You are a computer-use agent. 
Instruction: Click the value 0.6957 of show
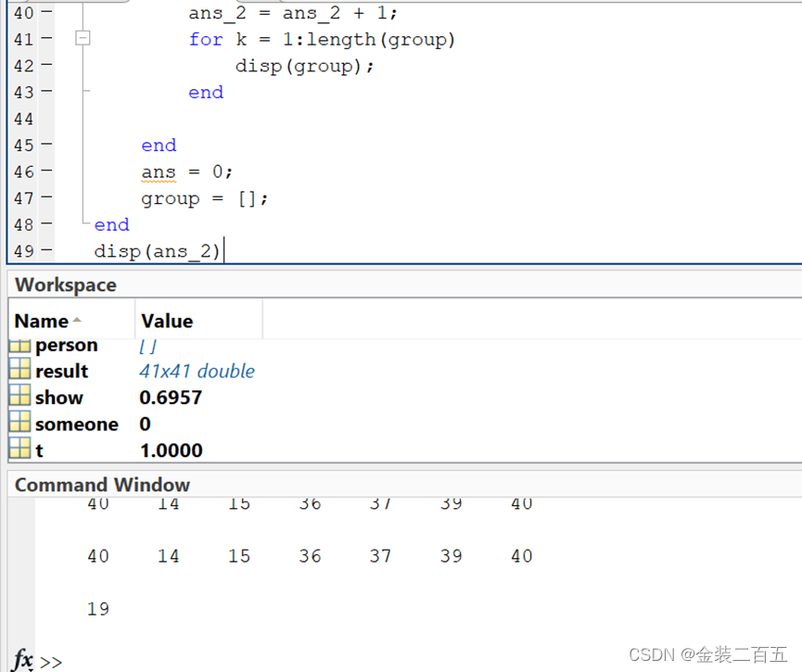(171, 398)
